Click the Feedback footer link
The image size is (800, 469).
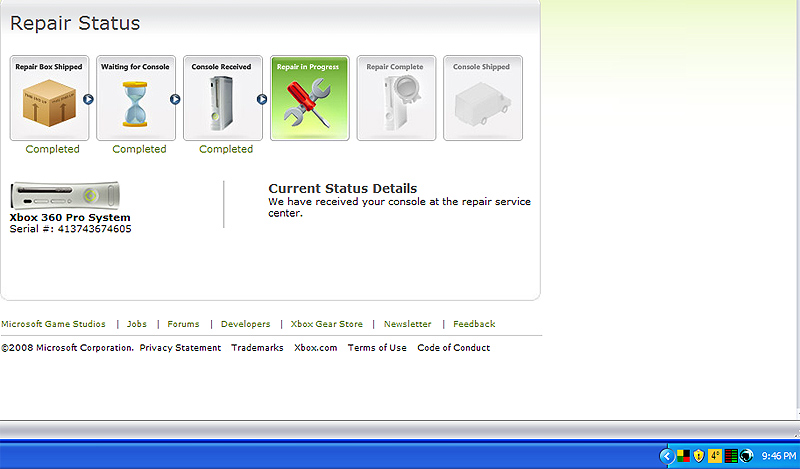tap(474, 324)
